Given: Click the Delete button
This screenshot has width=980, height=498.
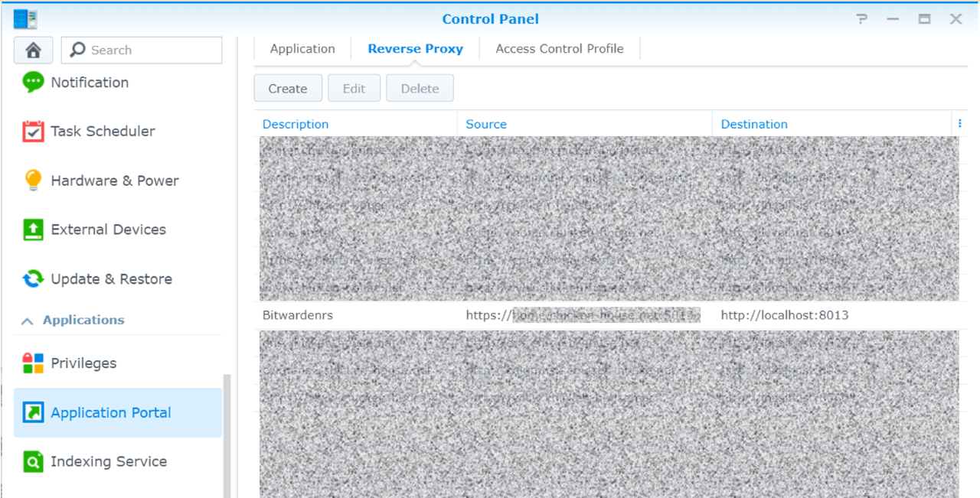Looking at the screenshot, I should (x=420, y=89).
